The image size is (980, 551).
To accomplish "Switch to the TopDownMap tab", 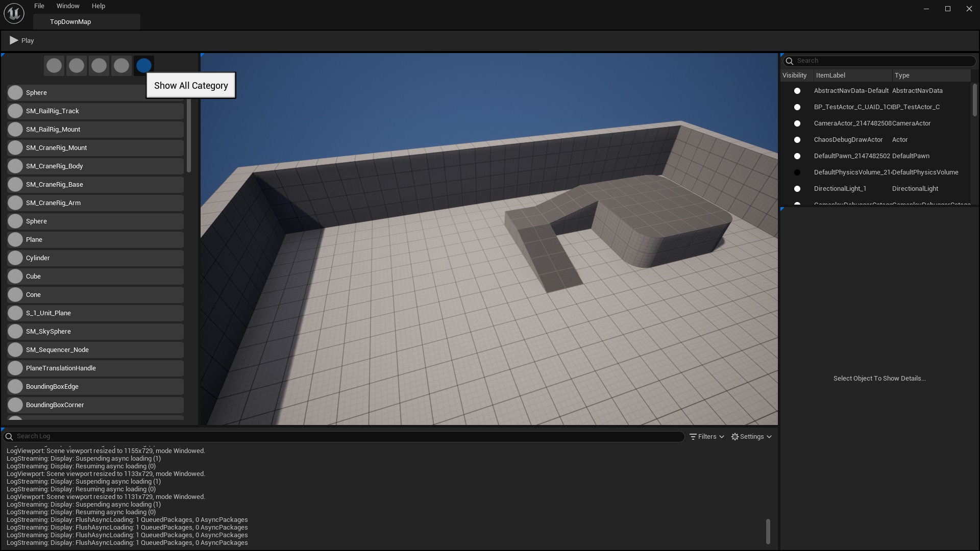I will [x=70, y=21].
